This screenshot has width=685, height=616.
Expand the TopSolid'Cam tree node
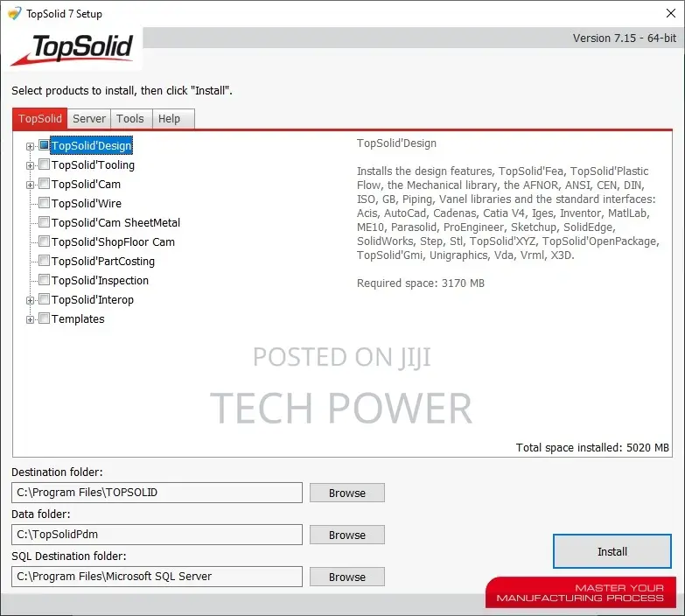[30, 185]
